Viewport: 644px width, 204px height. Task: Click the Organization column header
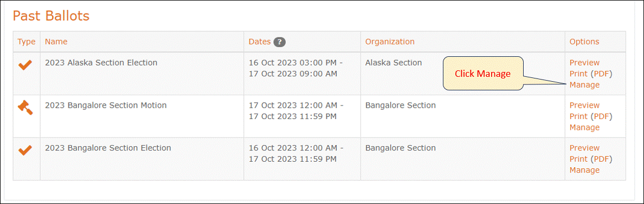[x=390, y=42]
